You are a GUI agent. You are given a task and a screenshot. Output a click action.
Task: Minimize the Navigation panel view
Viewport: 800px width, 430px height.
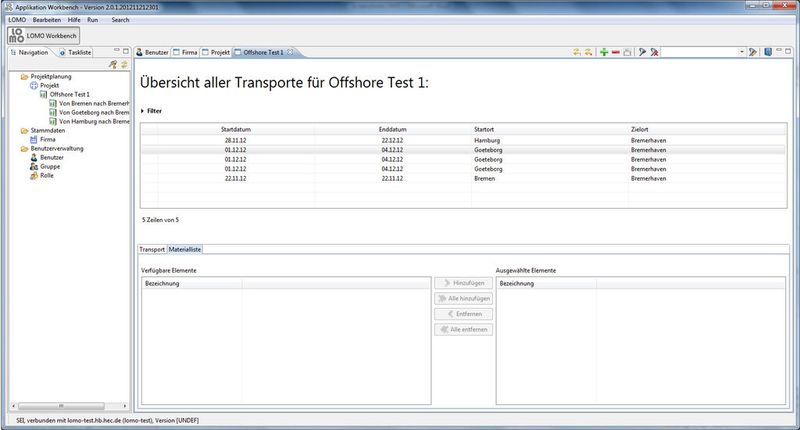pos(117,50)
